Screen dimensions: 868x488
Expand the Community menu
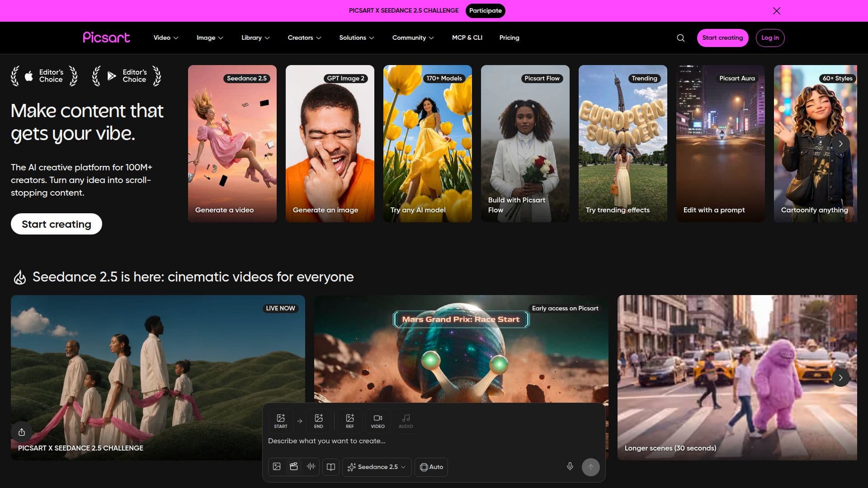coord(413,38)
